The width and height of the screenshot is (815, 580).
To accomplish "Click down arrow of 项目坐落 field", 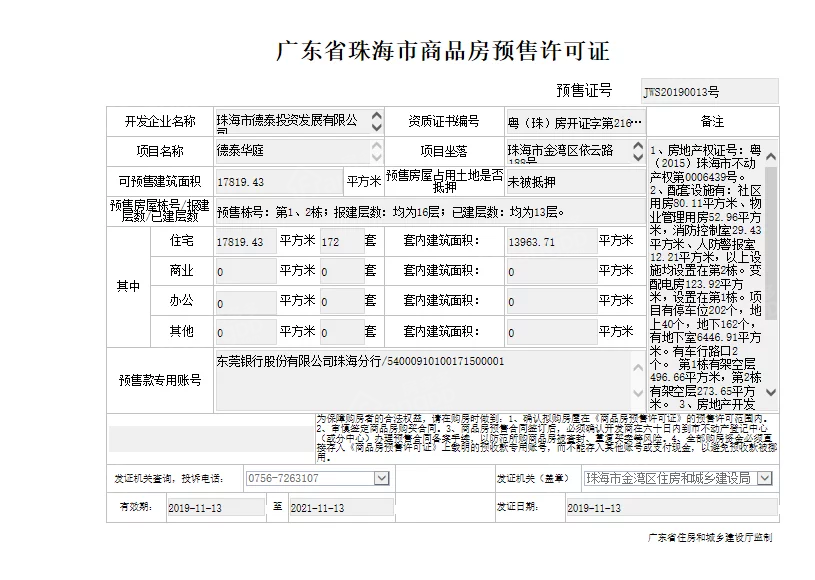I will tap(638, 157).
